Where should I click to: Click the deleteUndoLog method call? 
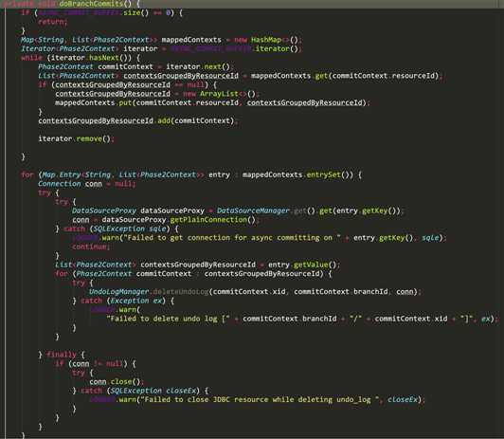tap(181, 292)
